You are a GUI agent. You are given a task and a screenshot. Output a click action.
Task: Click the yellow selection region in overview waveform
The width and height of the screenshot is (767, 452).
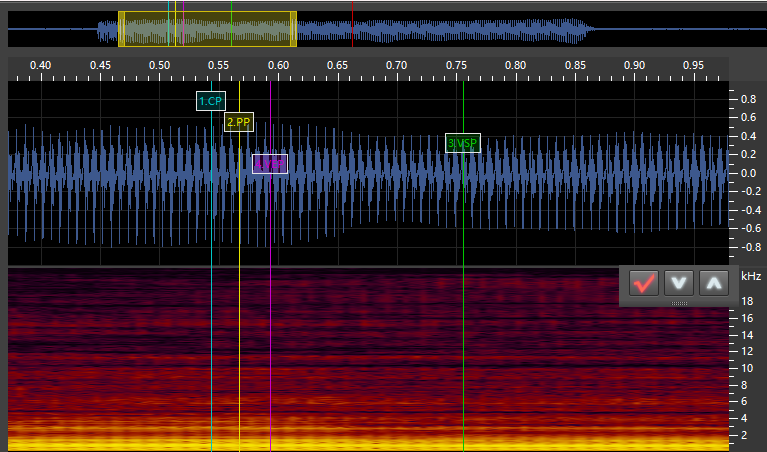[x=207, y=29]
